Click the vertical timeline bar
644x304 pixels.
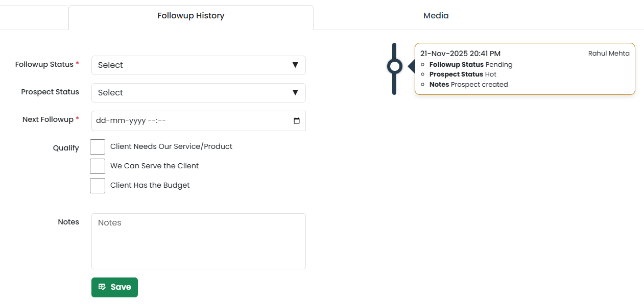394,86
